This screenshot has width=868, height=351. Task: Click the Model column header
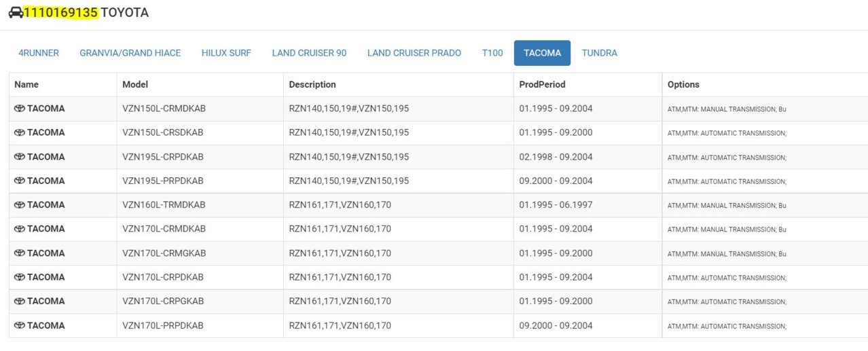[135, 85]
